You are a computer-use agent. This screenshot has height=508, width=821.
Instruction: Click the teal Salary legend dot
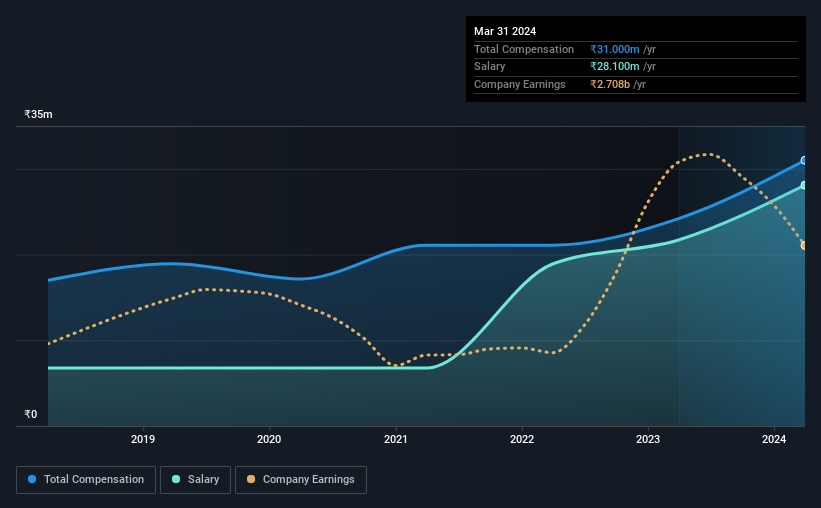(x=176, y=479)
